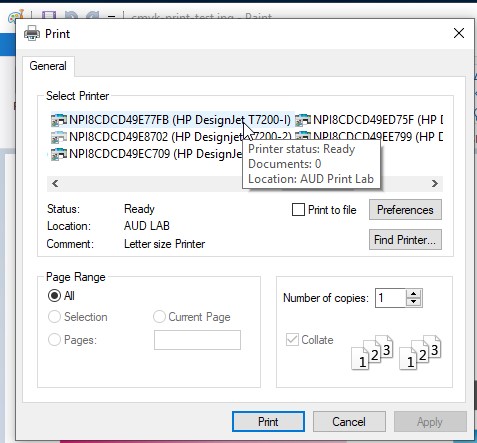Image resolution: width=477 pixels, height=443 pixels.
Task: Click the Ready status text
Action: click(x=139, y=209)
